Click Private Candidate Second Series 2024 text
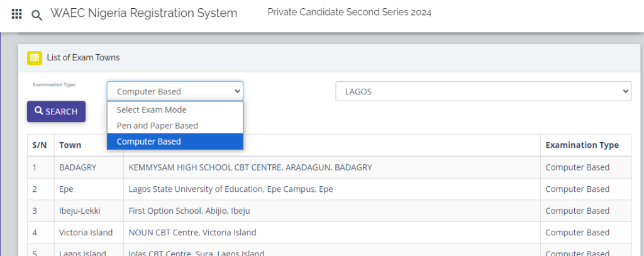 pyautogui.click(x=349, y=13)
